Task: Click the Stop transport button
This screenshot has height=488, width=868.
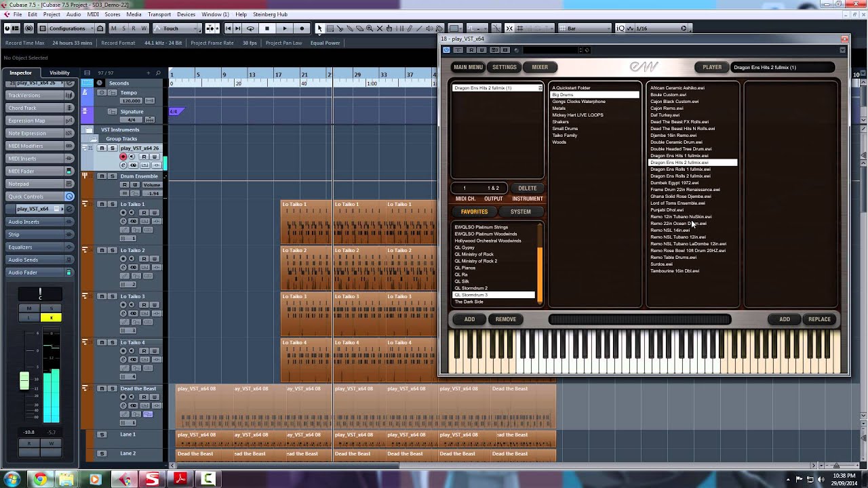Action: 267,28
